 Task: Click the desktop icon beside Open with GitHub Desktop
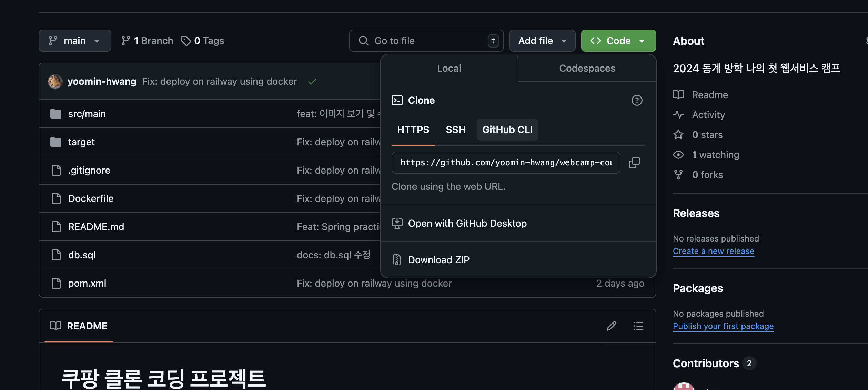point(397,223)
